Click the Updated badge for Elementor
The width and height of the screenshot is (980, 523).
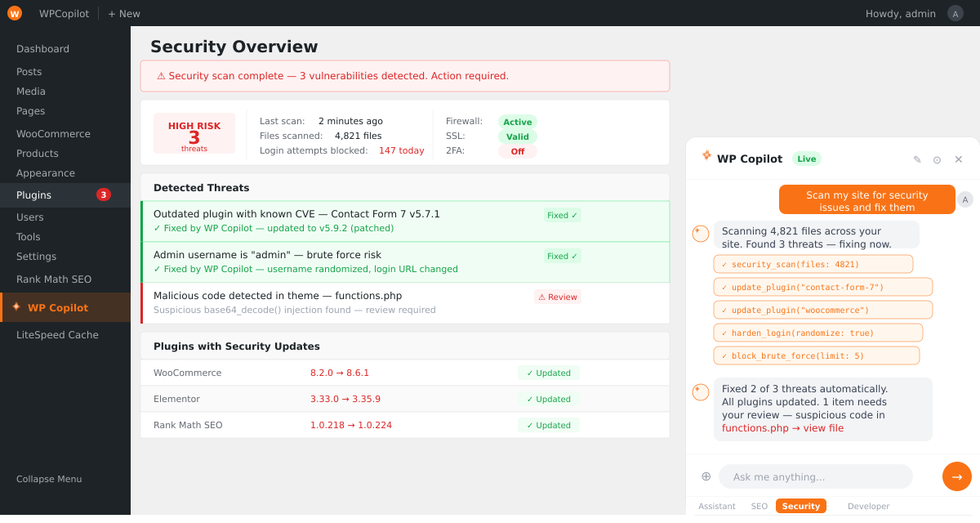click(549, 399)
